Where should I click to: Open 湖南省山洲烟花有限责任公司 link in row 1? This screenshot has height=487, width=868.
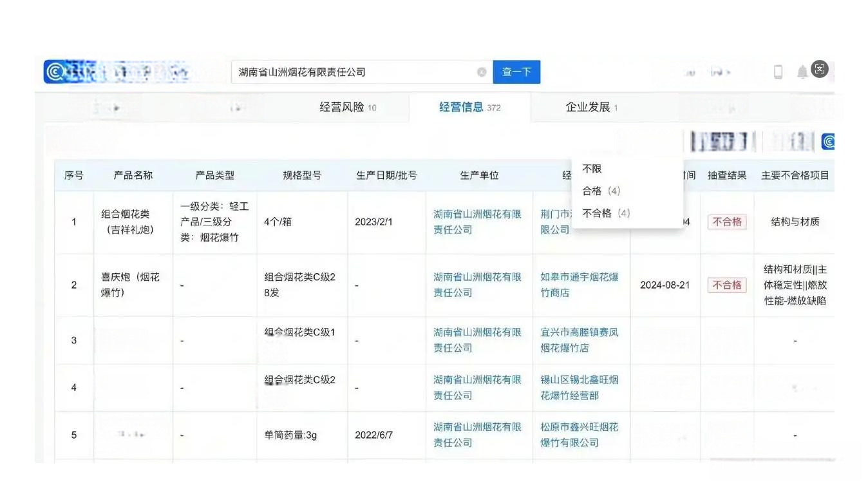[x=477, y=222]
